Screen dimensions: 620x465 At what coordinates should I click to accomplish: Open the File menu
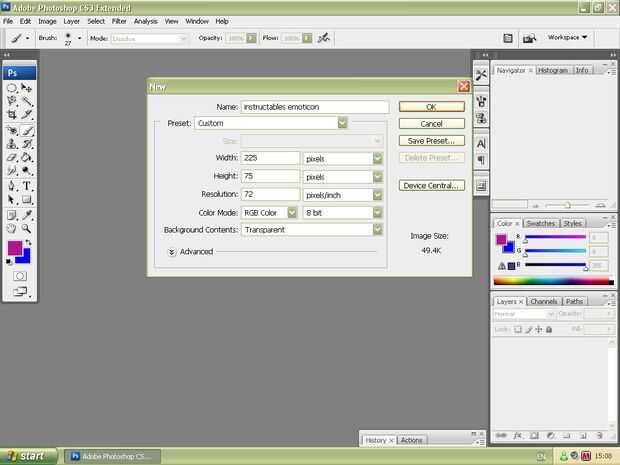click(x=8, y=21)
